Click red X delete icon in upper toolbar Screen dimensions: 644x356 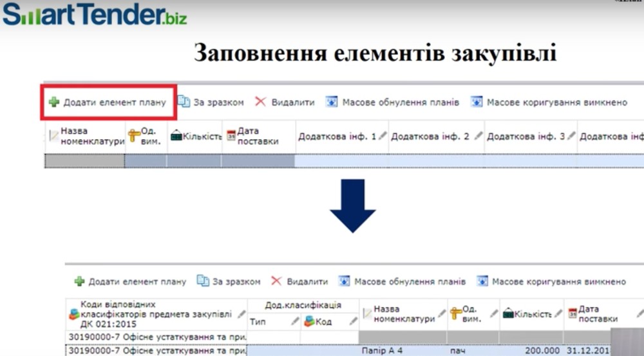[x=260, y=102]
